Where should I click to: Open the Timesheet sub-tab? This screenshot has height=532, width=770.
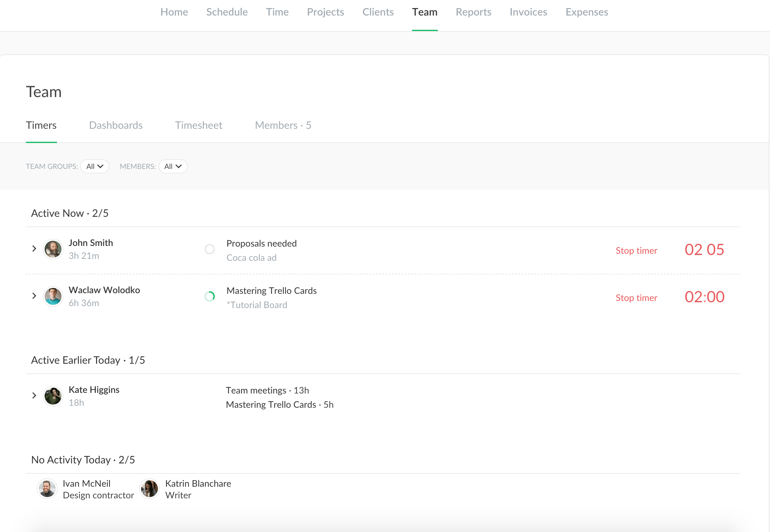pos(199,125)
